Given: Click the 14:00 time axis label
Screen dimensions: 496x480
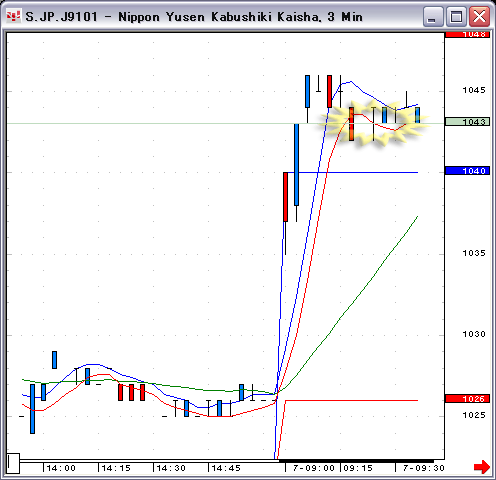Looking at the screenshot, I should (x=61, y=468).
